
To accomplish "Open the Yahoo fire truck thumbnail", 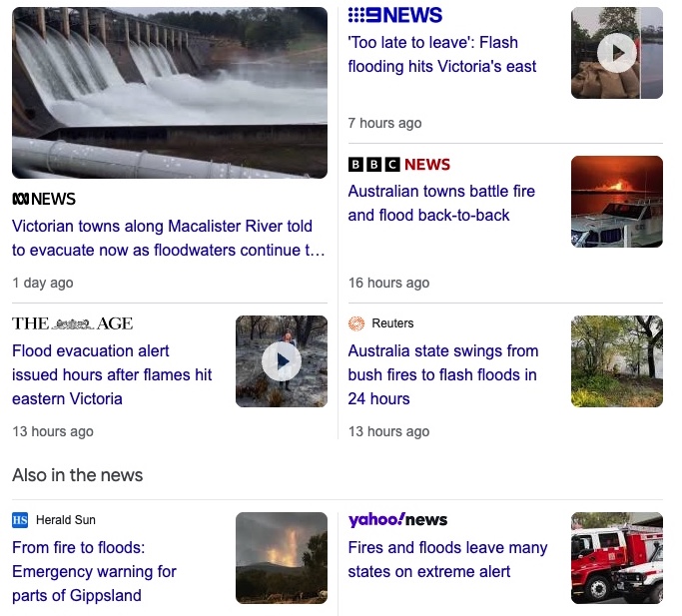I will [x=617, y=558].
